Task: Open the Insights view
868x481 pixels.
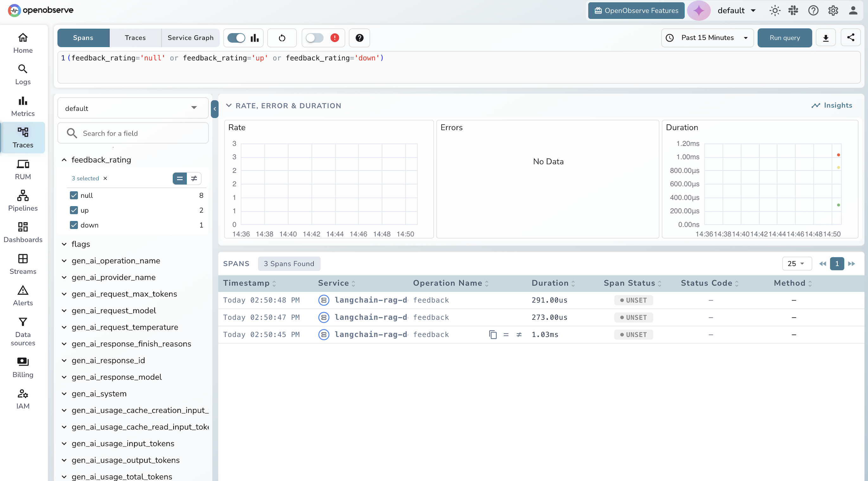Action: click(x=832, y=105)
